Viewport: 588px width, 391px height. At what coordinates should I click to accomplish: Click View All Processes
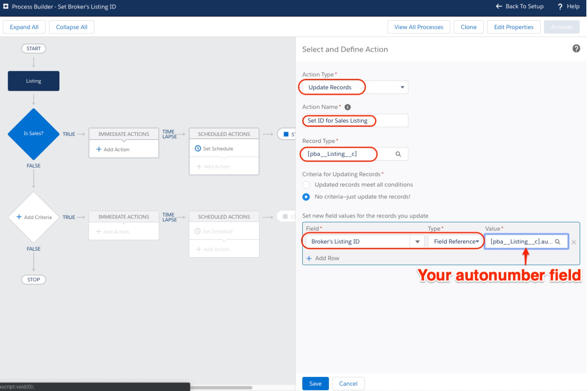pos(419,27)
